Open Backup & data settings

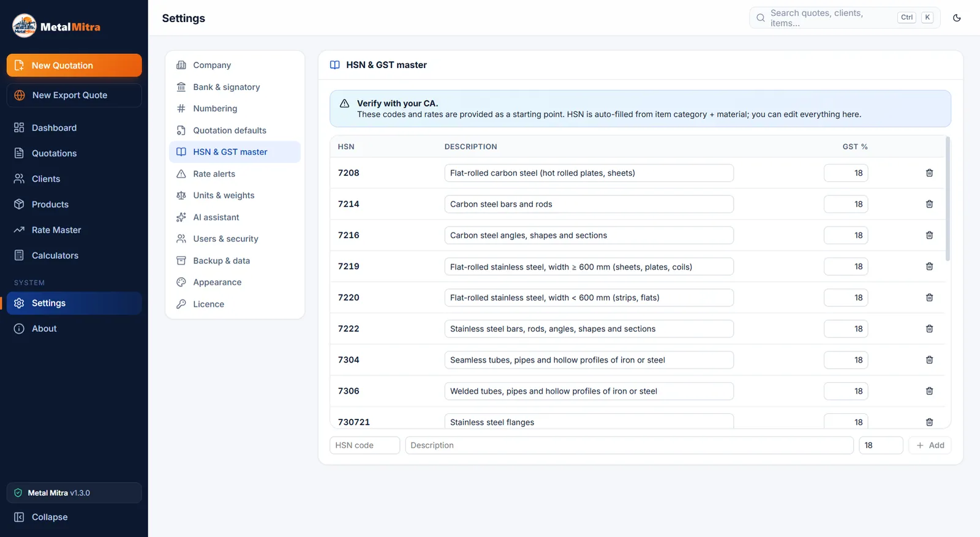coord(235,261)
